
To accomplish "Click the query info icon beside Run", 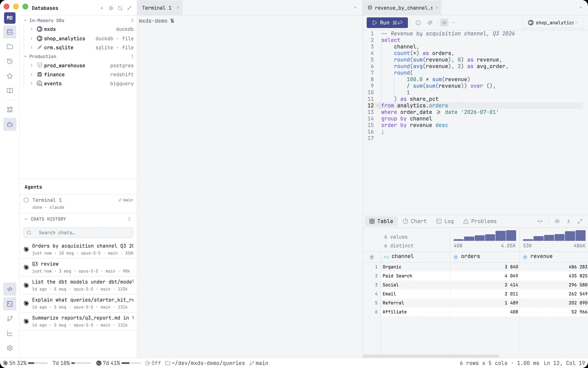I will (x=418, y=23).
